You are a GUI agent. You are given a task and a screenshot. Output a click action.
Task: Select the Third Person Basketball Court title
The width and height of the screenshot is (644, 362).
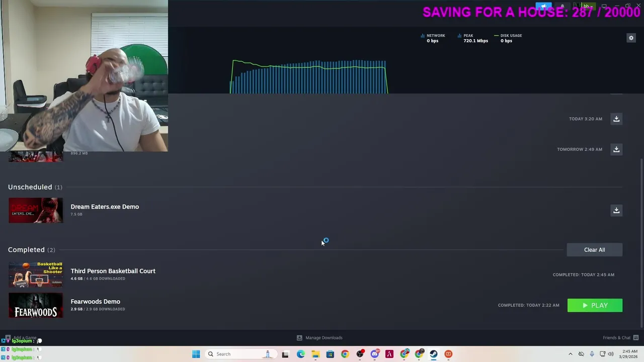tap(113, 271)
